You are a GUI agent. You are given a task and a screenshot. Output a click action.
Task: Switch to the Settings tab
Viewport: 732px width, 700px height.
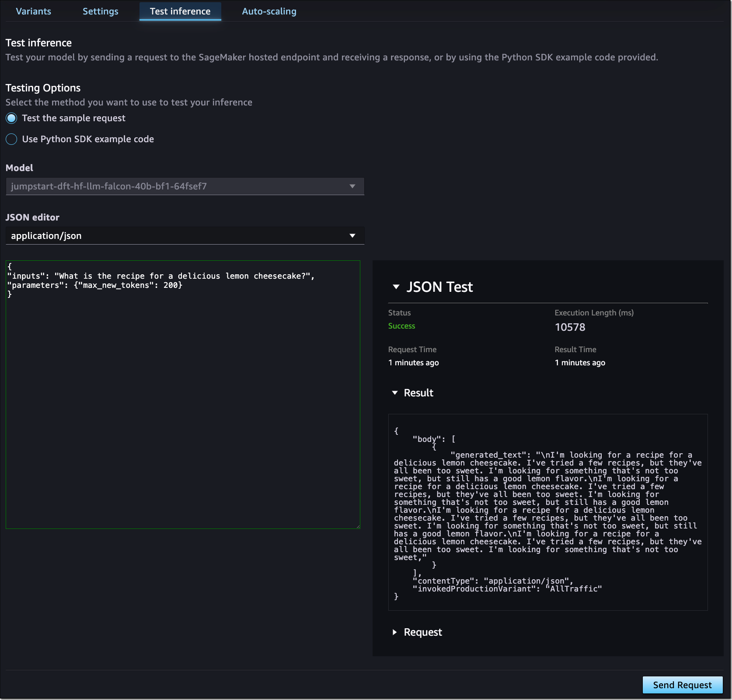(x=100, y=11)
